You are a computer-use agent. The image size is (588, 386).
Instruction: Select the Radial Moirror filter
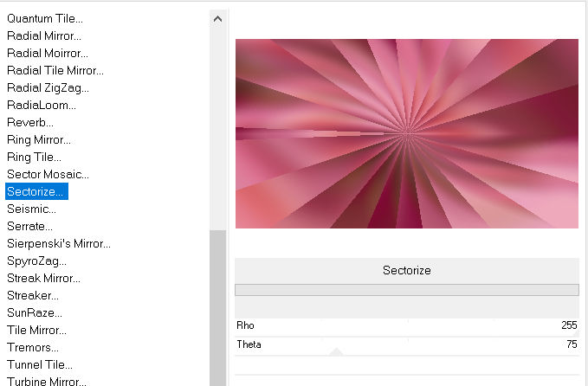coord(46,53)
